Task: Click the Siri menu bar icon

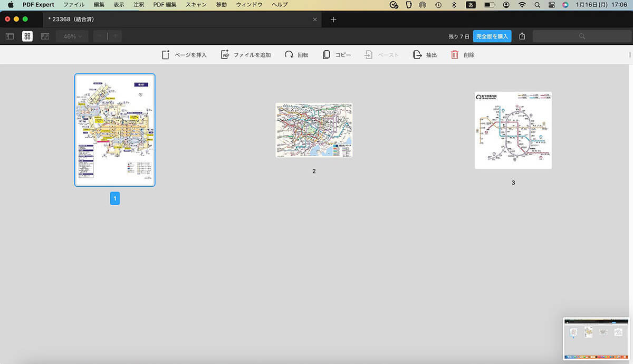Action: [565, 5]
